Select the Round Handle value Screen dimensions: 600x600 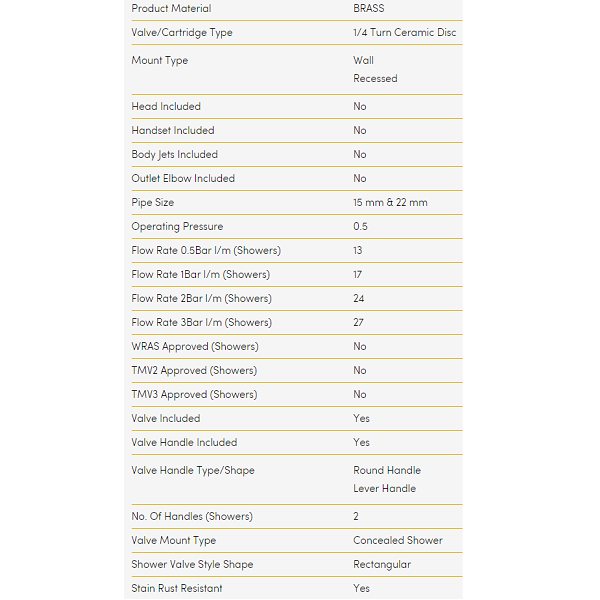[387, 471]
